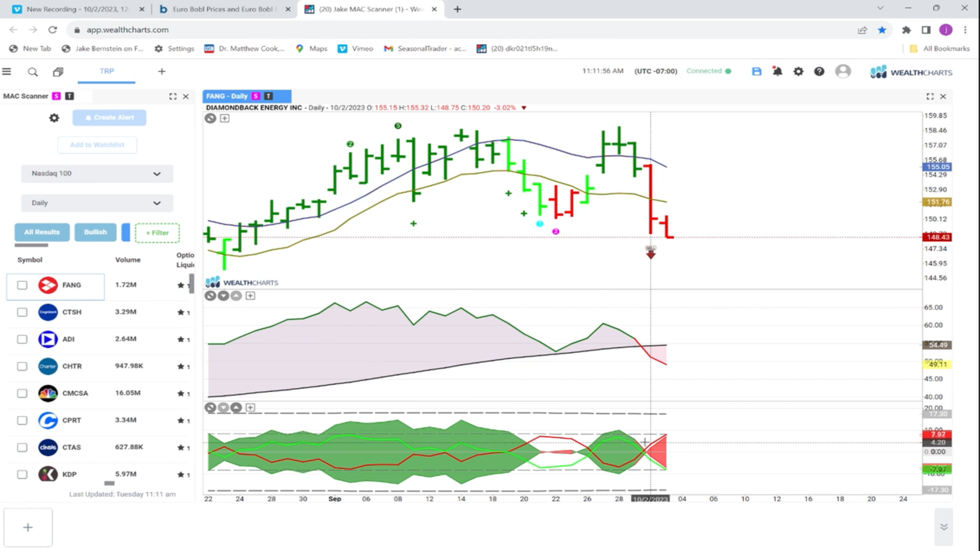This screenshot has height=551, width=980.
Task: Switch to Euro Bobl Prices browser tab
Action: 225,9
